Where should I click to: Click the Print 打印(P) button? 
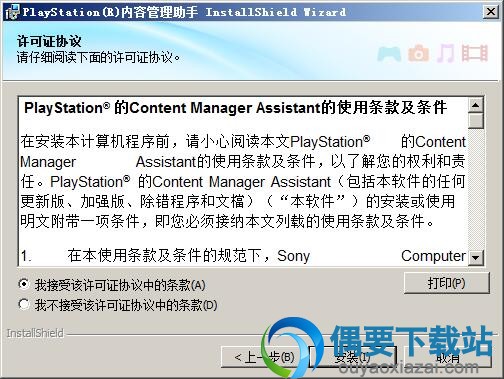[446, 283]
